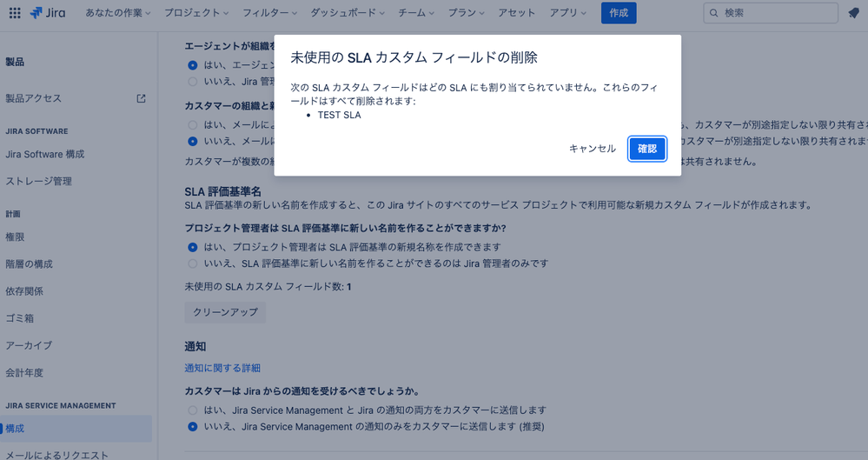The height and width of the screenshot is (460, 868).
Task: Click the TEST SLA list entry
Action: [x=339, y=115]
